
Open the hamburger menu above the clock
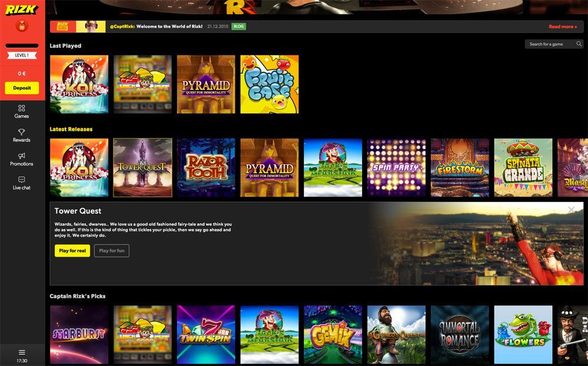pyautogui.click(x=22, y=352)
